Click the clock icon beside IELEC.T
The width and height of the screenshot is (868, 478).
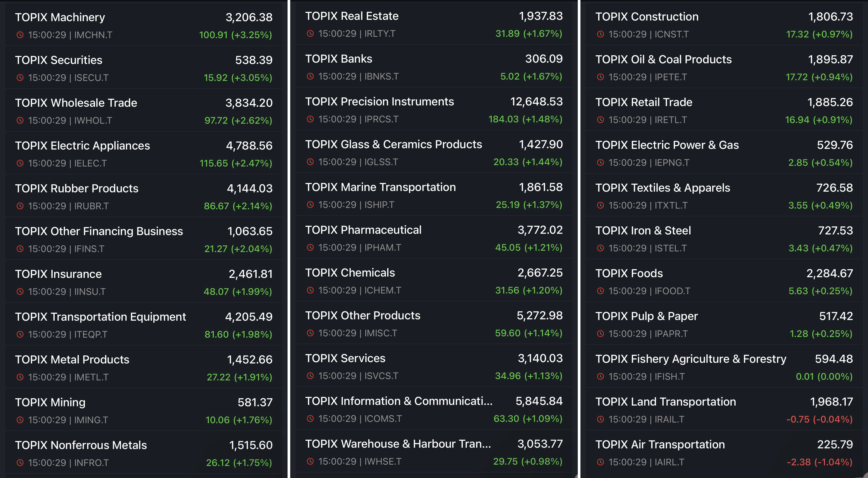pos(20,163)
